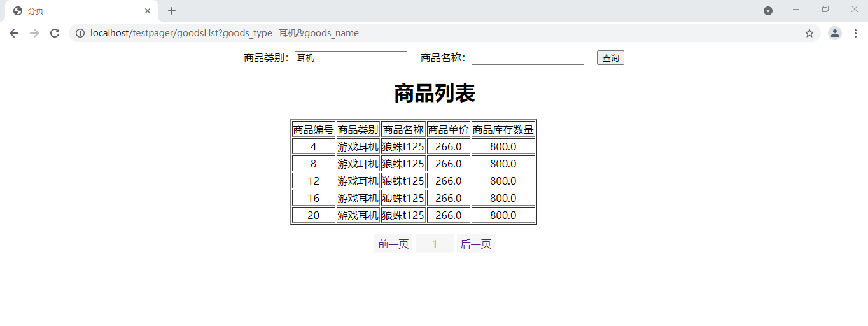Click the 商品名称 column header
The image size is (868, 326).
(403, 129)
